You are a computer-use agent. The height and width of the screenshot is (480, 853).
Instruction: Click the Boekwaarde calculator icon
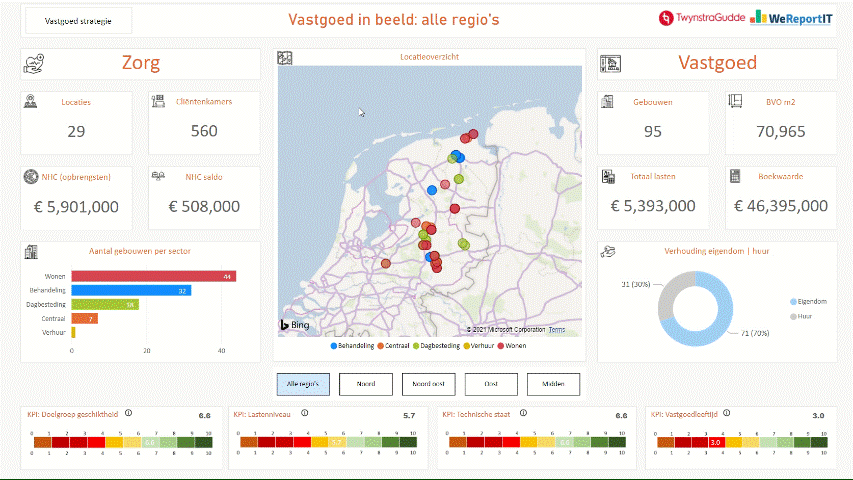click(734, 177)
